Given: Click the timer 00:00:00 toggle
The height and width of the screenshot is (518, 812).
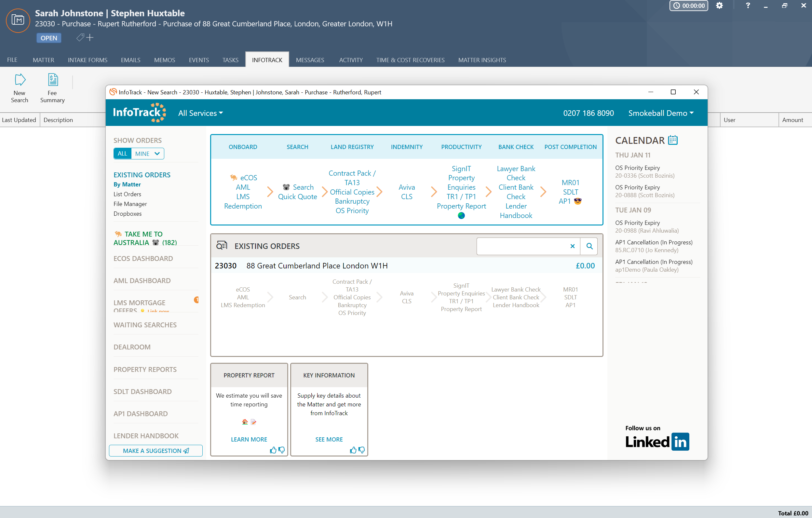Looking at the screenshot, I should tap(689, 6).
